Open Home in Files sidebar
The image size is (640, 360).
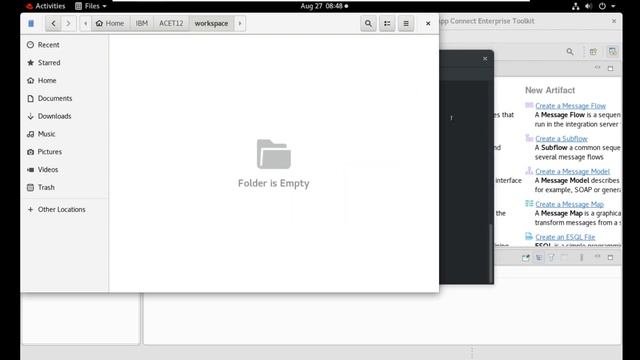[65, 80]
